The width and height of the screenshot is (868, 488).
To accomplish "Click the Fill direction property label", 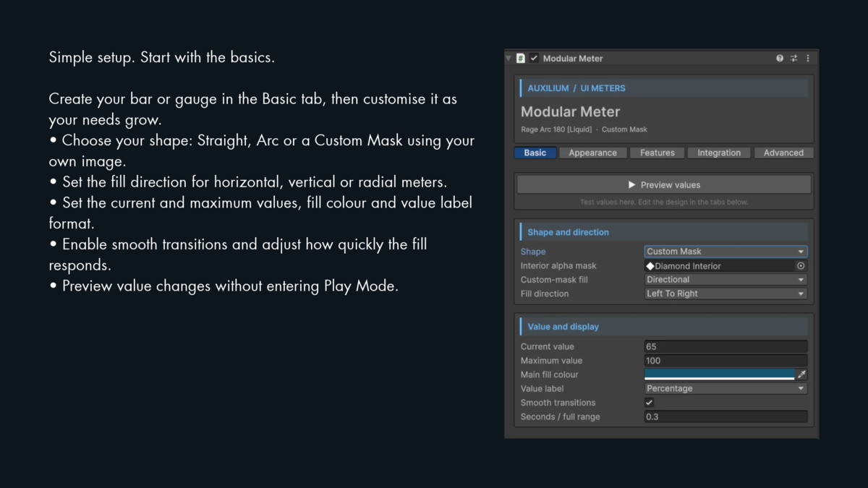I will click(545, 294).
